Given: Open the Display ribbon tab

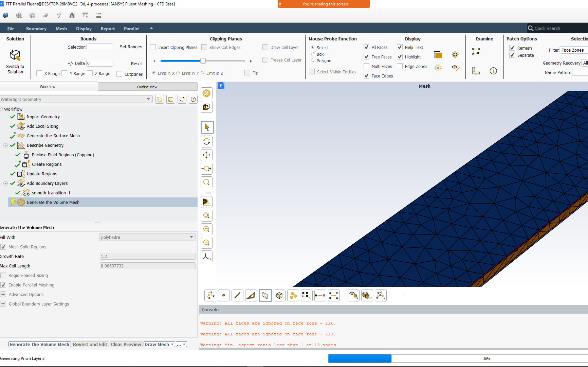Looking at the screenshot, I should click(84, 29).
